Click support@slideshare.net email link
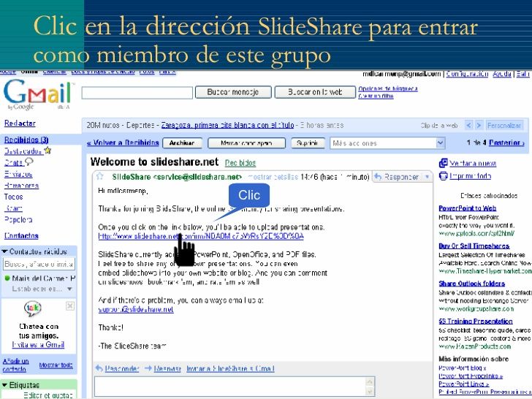The height and width of the screenshot is (399, 532). point(136,309)
